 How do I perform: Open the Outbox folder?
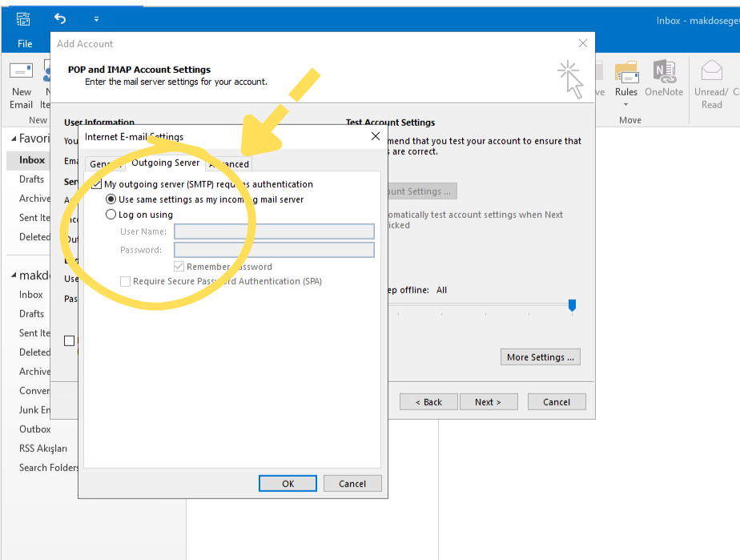coord(35,429)
